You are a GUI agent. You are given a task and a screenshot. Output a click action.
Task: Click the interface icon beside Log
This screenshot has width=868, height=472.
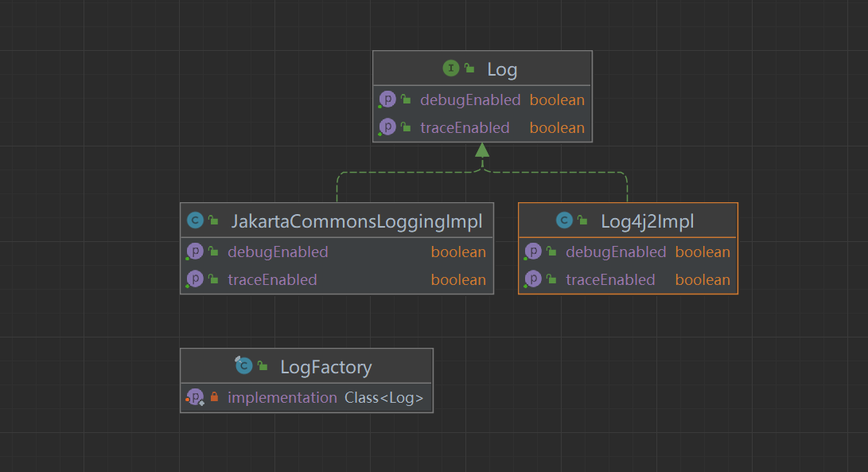[451, 69]
